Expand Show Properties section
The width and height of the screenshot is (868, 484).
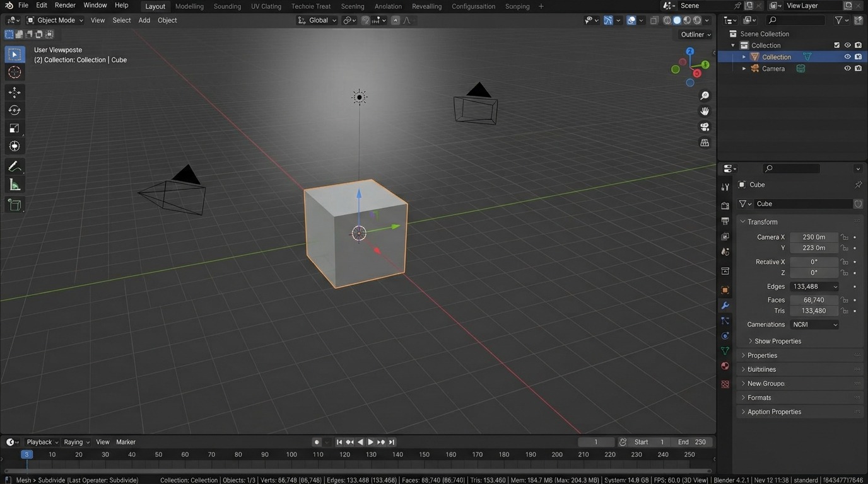click(x=777, y=341)
